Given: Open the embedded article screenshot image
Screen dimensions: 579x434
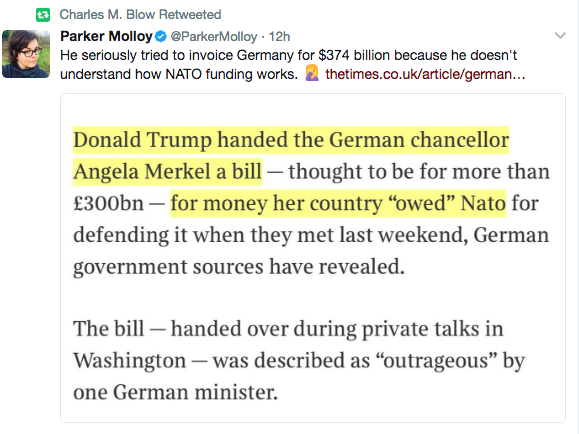Looking at the screenshot, I should coord(313,258).
